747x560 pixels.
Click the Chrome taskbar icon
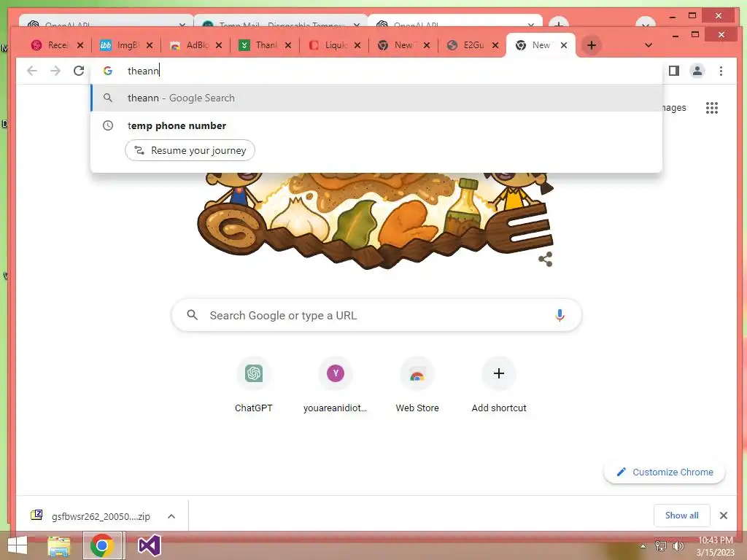102,545
